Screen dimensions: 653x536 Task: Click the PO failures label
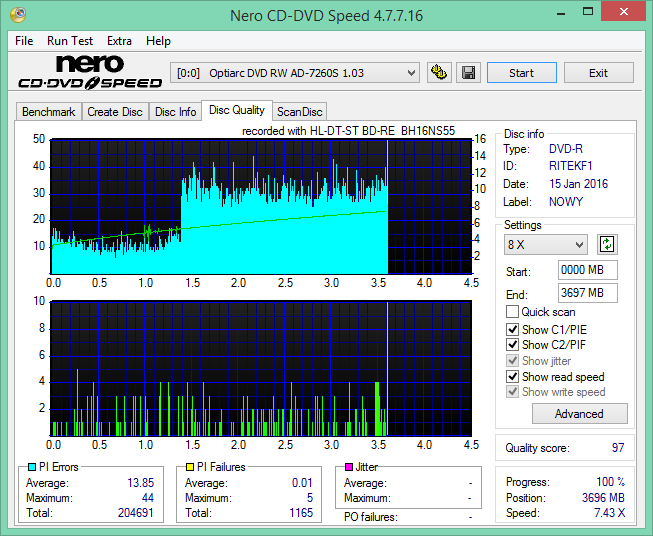371,517
